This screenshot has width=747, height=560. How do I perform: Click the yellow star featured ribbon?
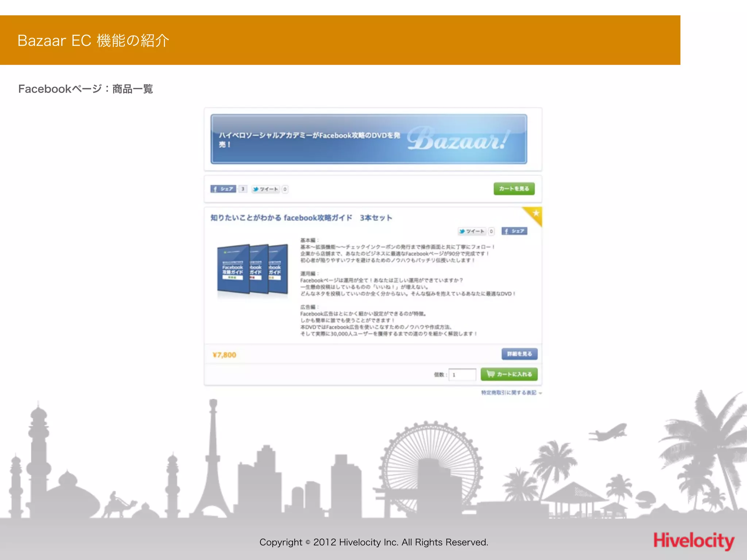click(534, 214)
